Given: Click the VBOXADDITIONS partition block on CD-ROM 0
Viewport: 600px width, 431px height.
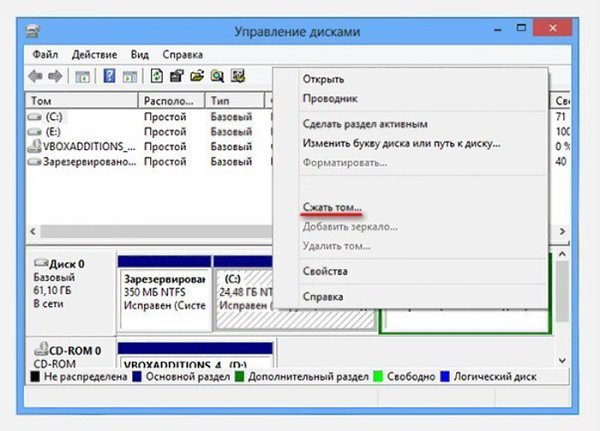Looking at the screenshot, I should pyautogui.click(x=196, y=355).
